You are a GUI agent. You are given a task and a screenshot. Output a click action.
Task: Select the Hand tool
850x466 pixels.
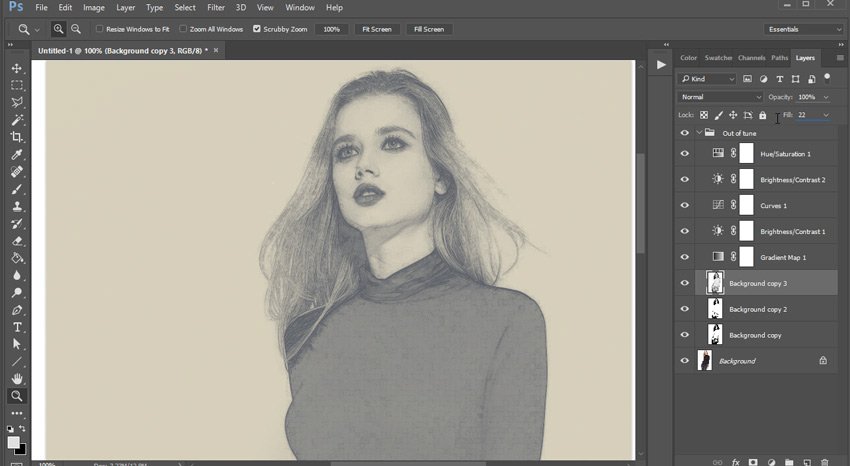point(17,378)
